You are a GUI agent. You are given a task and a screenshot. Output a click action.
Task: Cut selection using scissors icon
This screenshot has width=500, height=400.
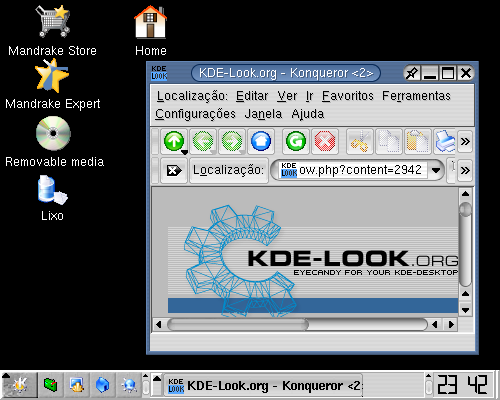(360, 141)
